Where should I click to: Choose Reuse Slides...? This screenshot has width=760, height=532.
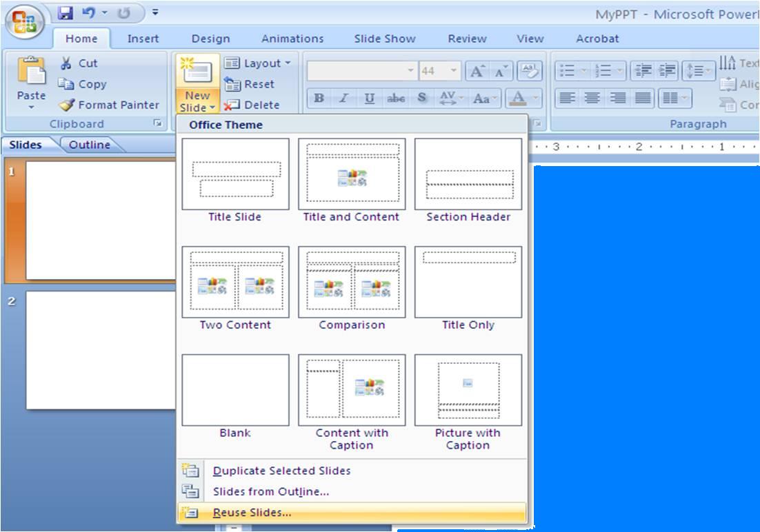pos(352,513)
